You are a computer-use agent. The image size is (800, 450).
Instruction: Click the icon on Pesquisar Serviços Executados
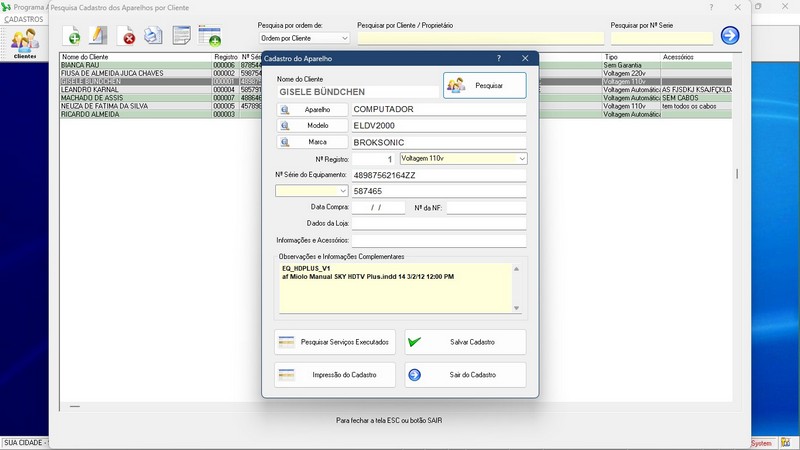click(286, 342)
